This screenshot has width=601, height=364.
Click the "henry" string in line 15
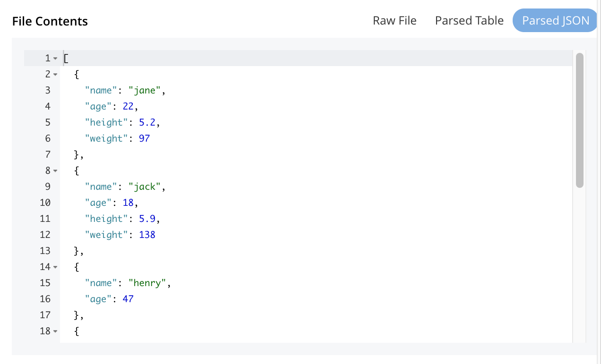coord(147,283)
